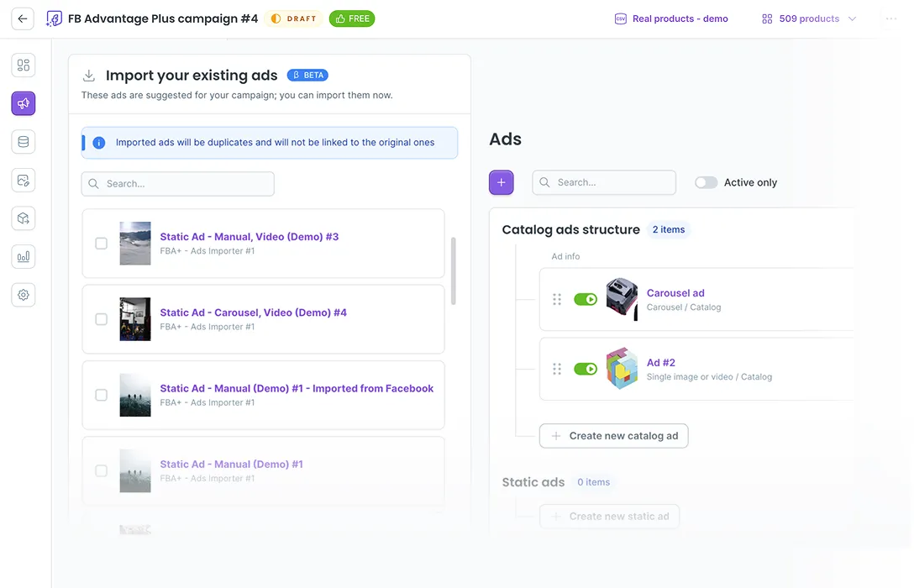This screenshot has width=914, height=588.
Task: Expand the 509 products dropdown
Action: click(x=809, y=18)
